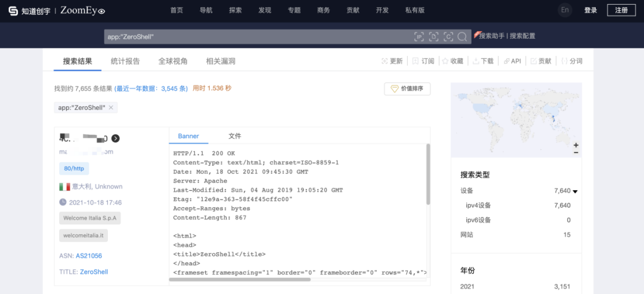Click the 下载 download icon
Image resolution: width=644 pixels, height=294 pixels.
[x=476, y=61]
